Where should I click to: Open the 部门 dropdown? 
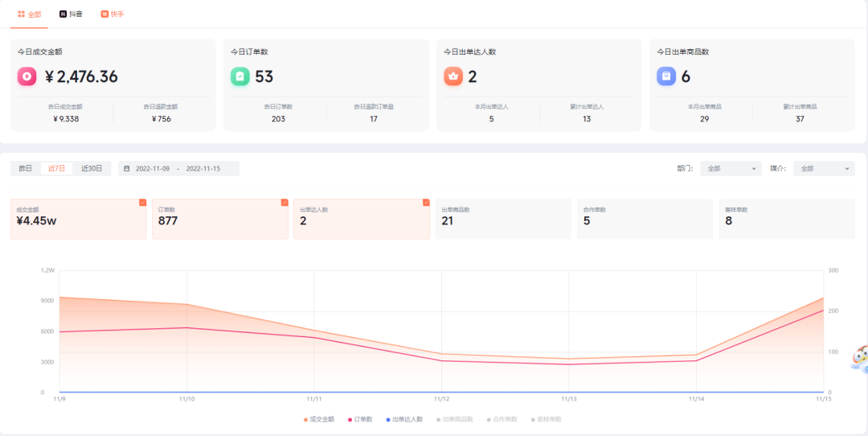(x=730, y=169)
